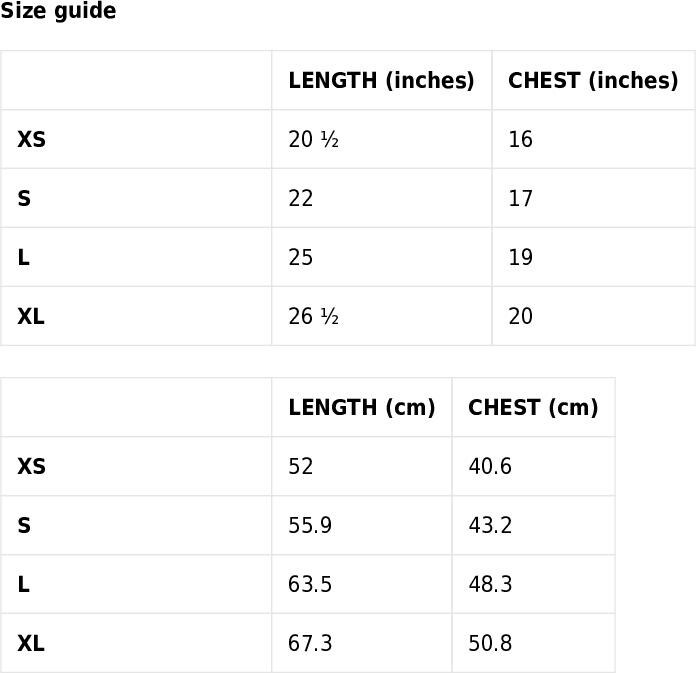Click chest value 40.6 for XS
The image size is (696, 673).
pos(490,467)
